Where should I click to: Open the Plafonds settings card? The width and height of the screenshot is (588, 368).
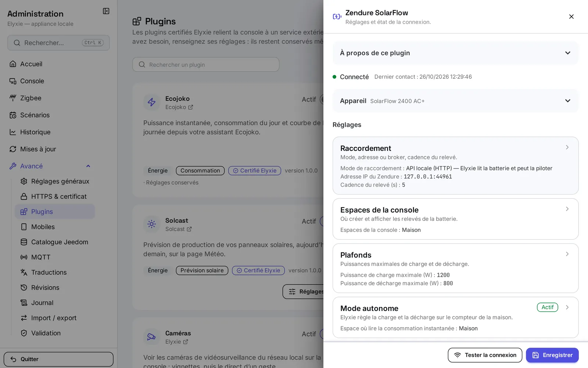(455, 268)
